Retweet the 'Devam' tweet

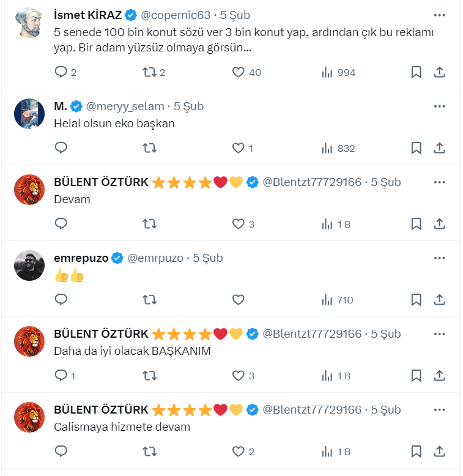[x=149, y=224]
